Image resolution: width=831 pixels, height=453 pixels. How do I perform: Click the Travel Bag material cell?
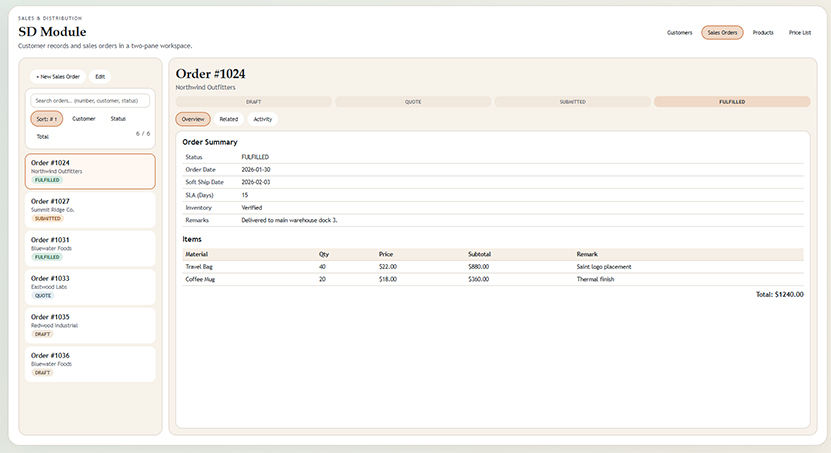(199, 267)
